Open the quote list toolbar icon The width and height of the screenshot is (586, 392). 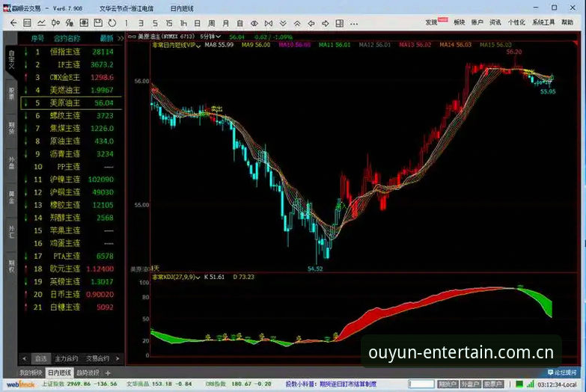tap(27, 23)
